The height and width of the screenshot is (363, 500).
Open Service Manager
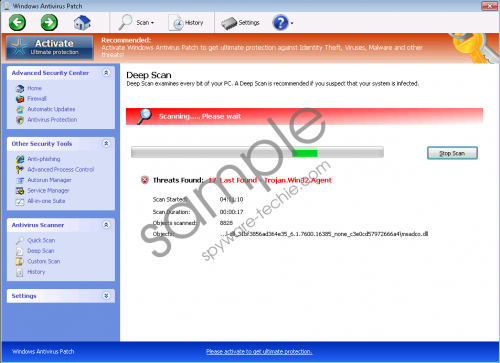coord(48,191)
